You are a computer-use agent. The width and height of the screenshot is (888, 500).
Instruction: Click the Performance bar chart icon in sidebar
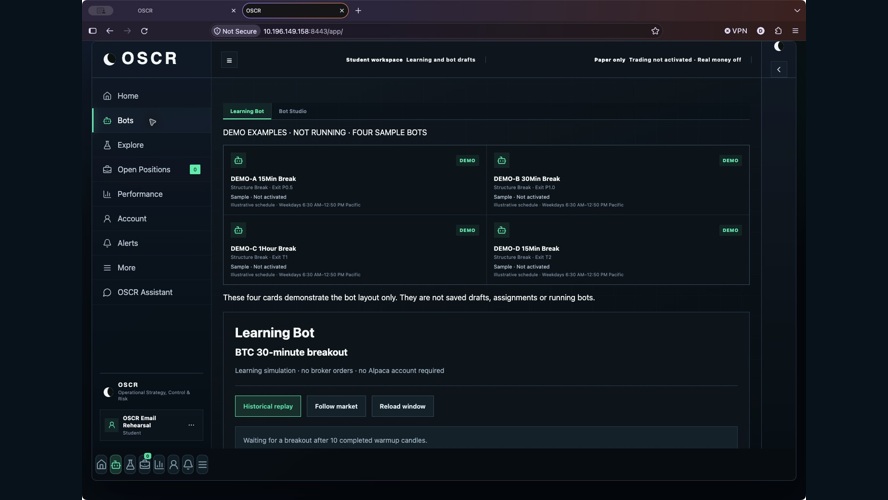(x=107, y=194)
